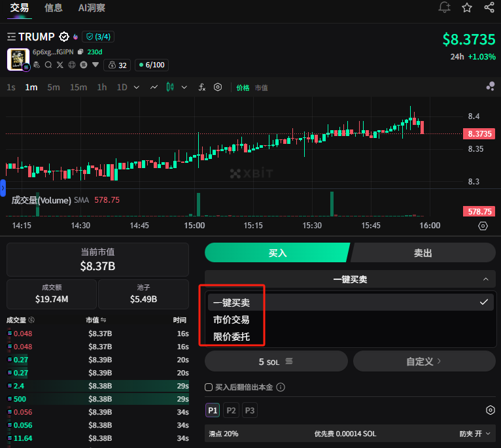Collapse the 一键买卖 order type dropdown
Image resolution: width=501 pixels, height=448 pixels.
point(350,279)
